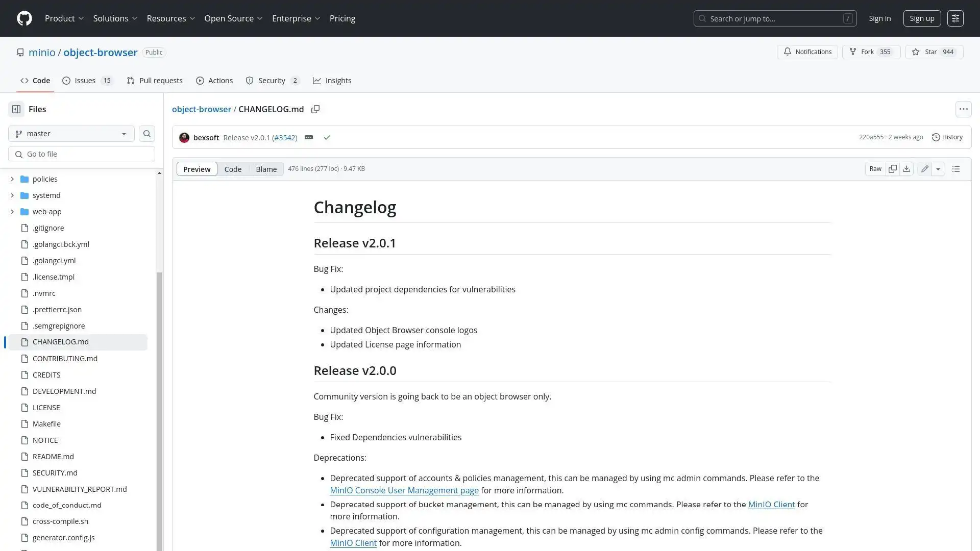Fork the object-browser repository
Image resolution: width=980 pixels, height=551 pixels.
[x=871, y=52]
